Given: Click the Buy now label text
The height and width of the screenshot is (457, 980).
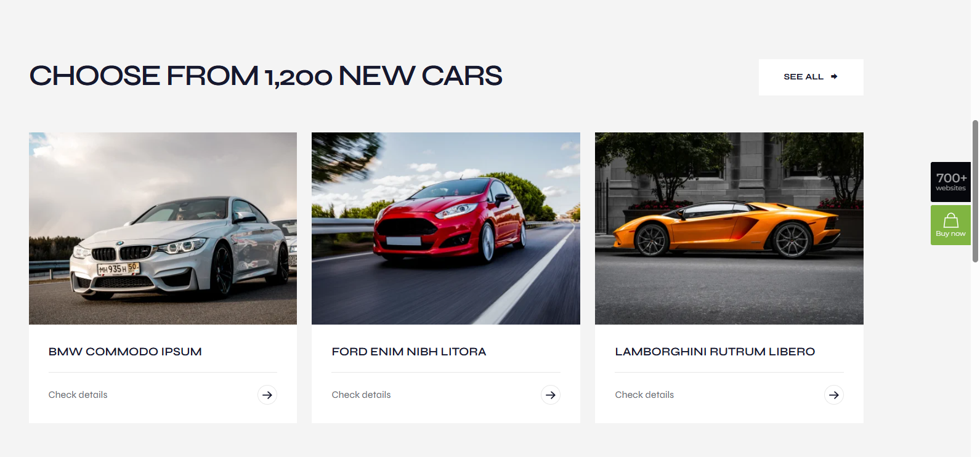Looking at the screenshot, I should (951, 234).
